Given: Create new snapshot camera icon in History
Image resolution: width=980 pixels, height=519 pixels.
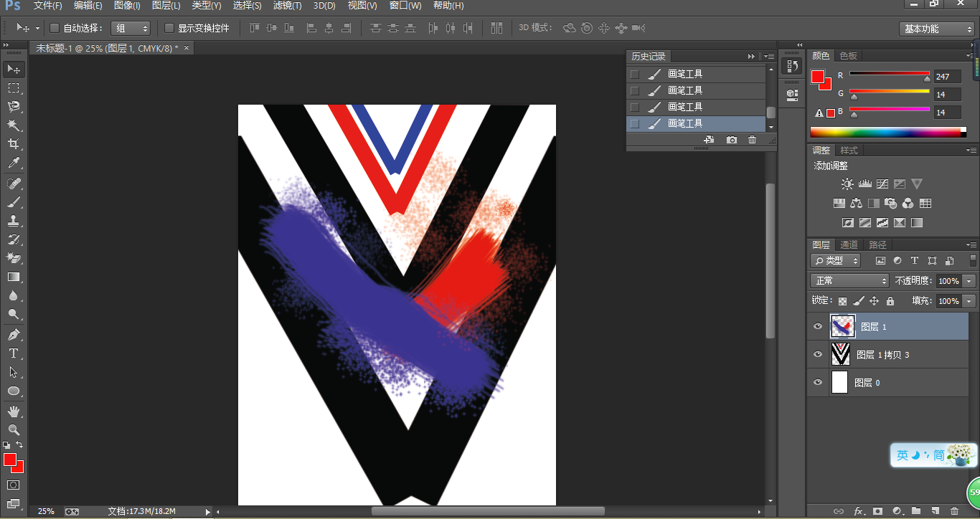Looking at the screenshot, I should 731,140.
